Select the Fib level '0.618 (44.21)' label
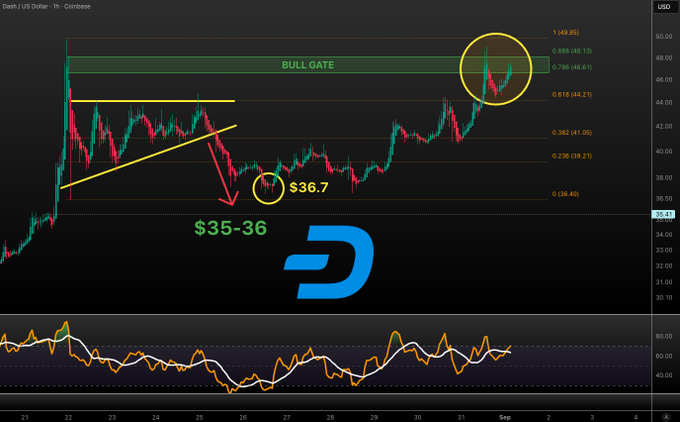This screenshot has width=680, height=422. click(572, 94)
